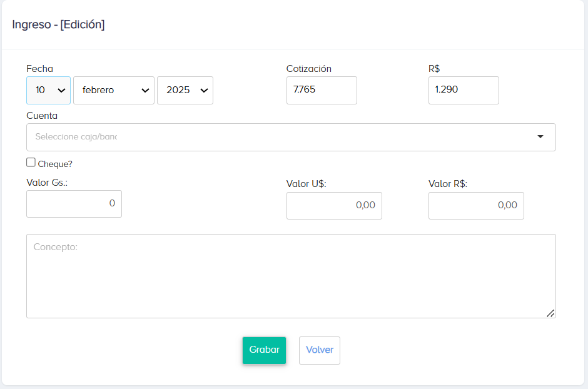Enable the Cheque? checkbox
This screenshot has height=389, width=588.
click(31, 163)
